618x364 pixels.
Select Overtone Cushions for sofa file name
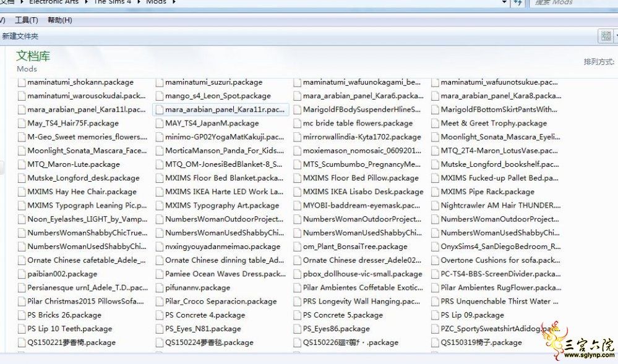tap(500, 260)
